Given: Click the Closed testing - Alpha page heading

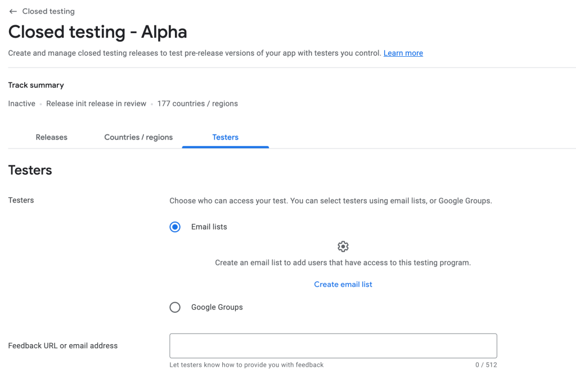Looking at the screenshot, I should (98, 32).
